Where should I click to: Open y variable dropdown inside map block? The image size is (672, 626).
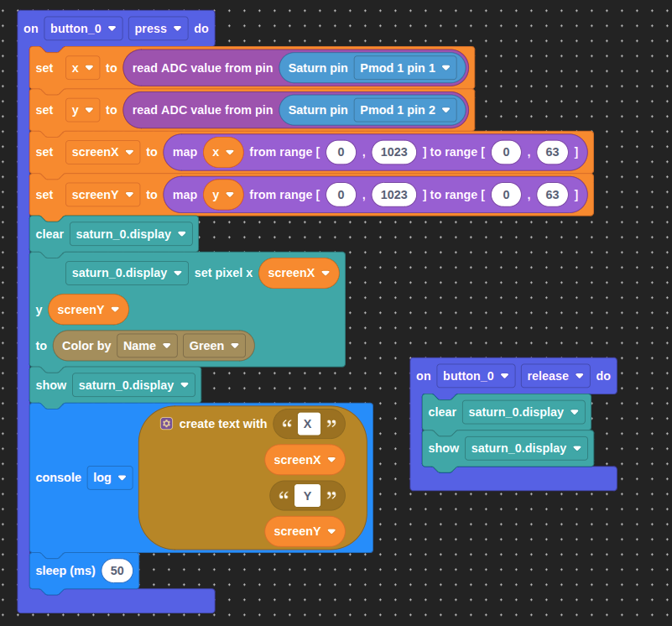pyautogui.click(x=223, y=195)
